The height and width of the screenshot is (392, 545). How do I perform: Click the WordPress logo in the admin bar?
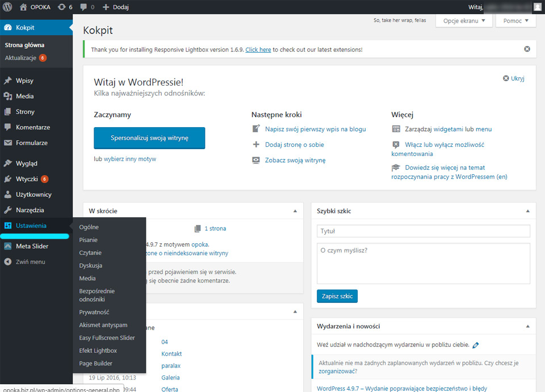coord(7,7)
